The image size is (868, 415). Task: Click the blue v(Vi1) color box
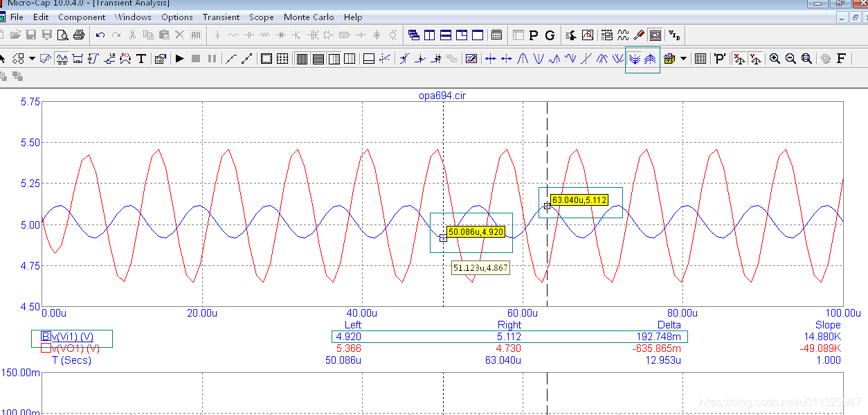pos(46,337)
